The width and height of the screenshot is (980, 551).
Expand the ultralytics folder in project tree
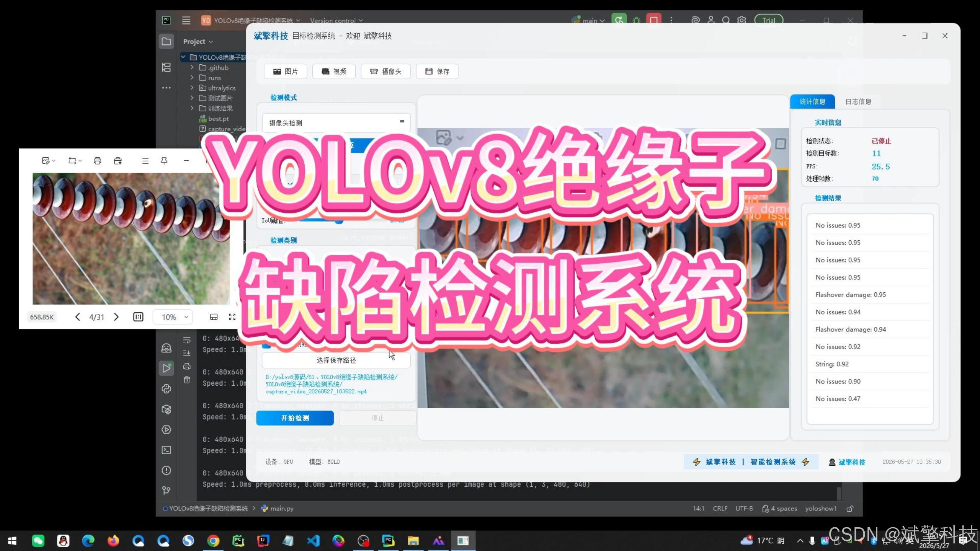click(x=192, y=88)
